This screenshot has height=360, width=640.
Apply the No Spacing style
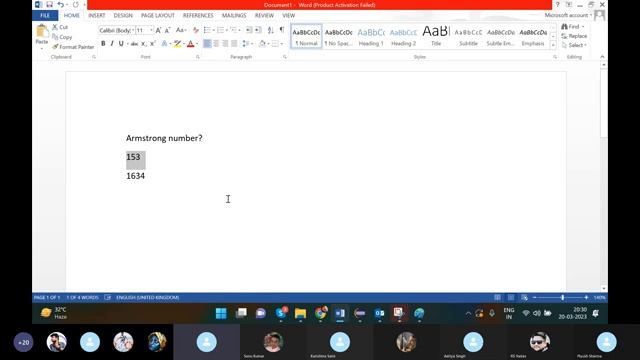tap(338, 36)
